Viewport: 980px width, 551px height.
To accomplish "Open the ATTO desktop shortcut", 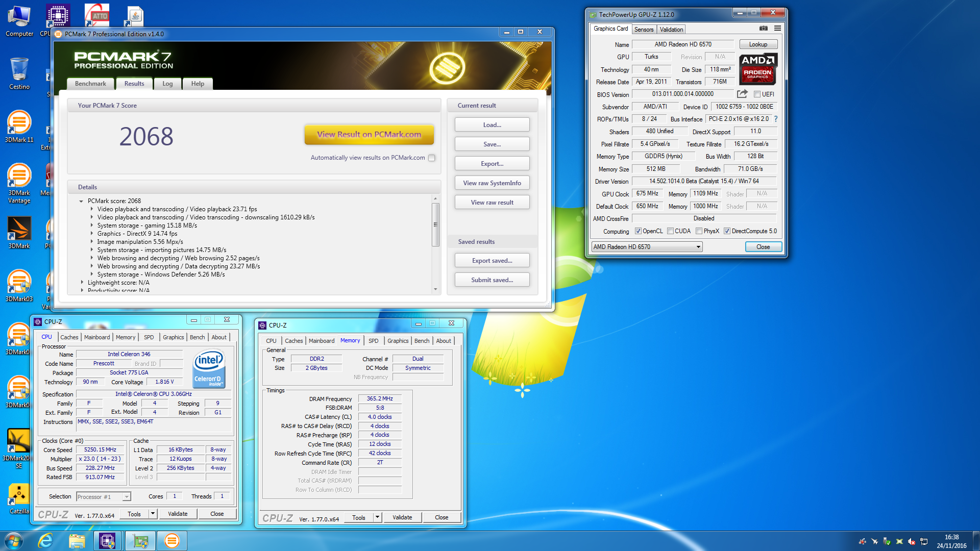I will (97, 15).
